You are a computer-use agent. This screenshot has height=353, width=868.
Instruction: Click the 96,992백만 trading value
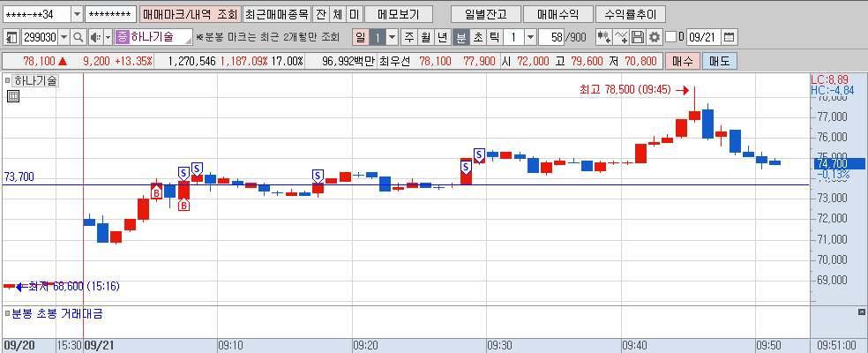pos(347,61)
